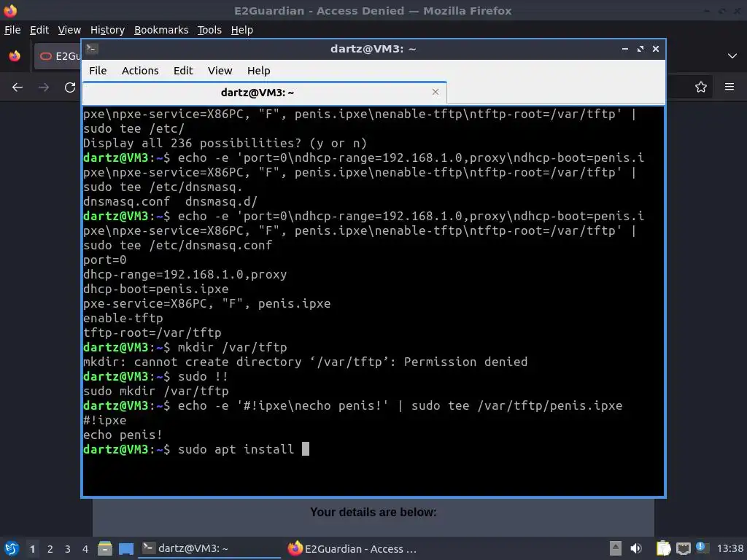The width and height of the screenshot is (747, 560).
Task: Open the terminal File menu
Action: point(98,71)
